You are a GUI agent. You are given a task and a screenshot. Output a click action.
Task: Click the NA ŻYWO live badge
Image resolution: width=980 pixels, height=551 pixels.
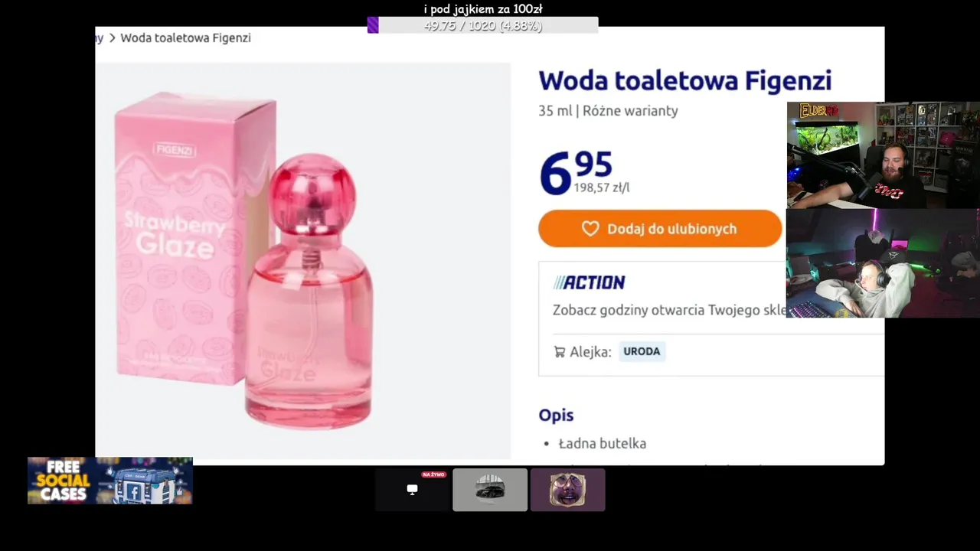pyautogui.click(x=433, y=474)
